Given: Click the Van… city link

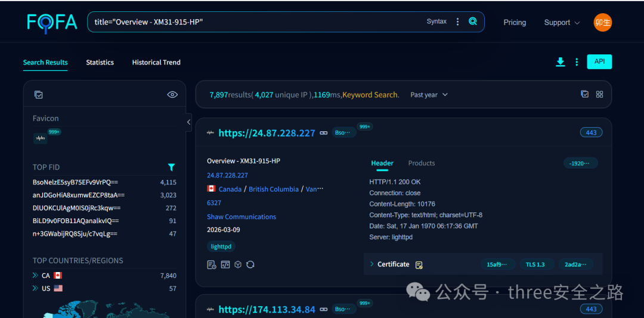Looking at the screenshot, I should click(x=315, y=189).
